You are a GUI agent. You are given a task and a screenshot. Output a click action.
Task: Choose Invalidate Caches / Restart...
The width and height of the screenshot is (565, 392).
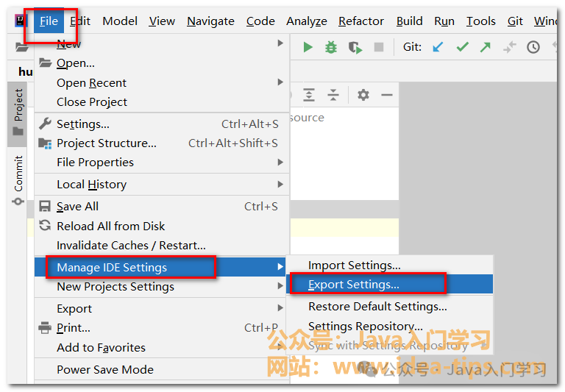pos(162,246)
